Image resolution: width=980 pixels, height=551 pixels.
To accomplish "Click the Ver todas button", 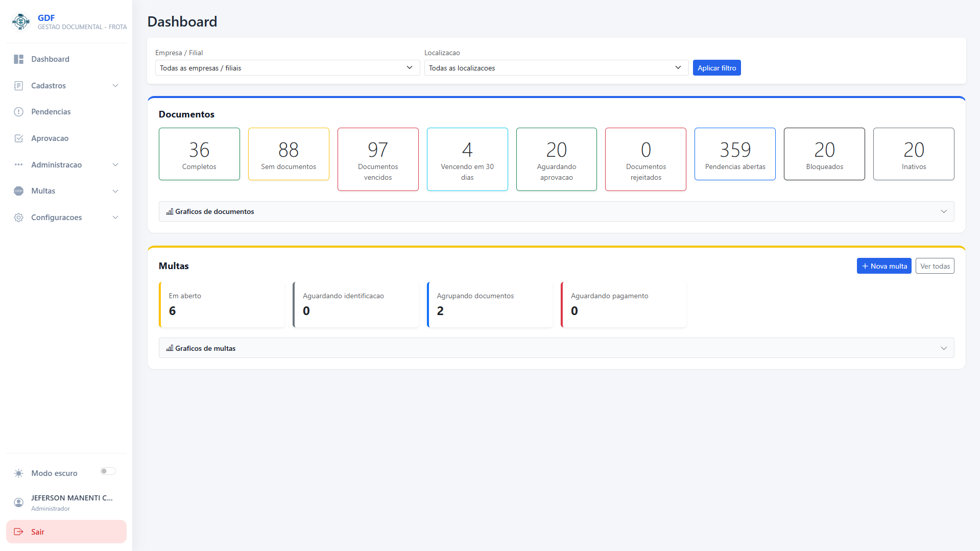I will [935, 266].
